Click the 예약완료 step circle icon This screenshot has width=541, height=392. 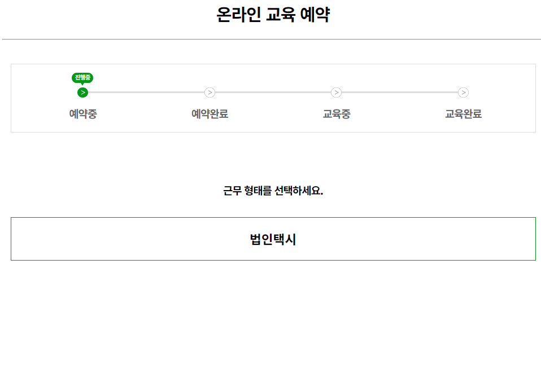[x=210, y=93]
